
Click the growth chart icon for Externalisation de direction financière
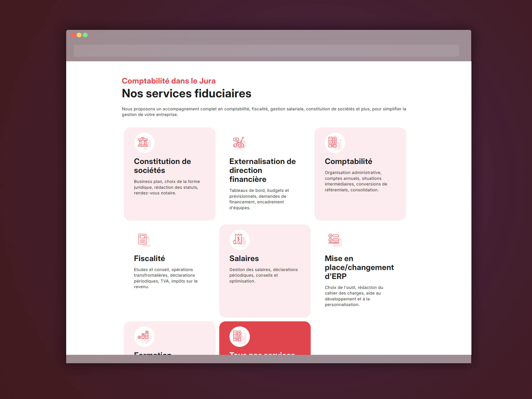(239, 143)
